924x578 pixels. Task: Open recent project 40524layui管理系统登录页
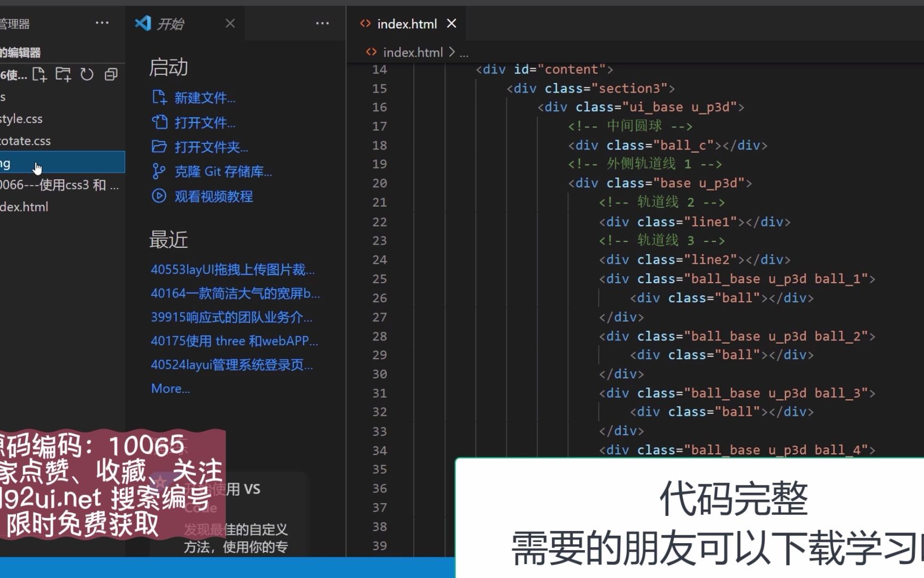[x=232, y=365]
